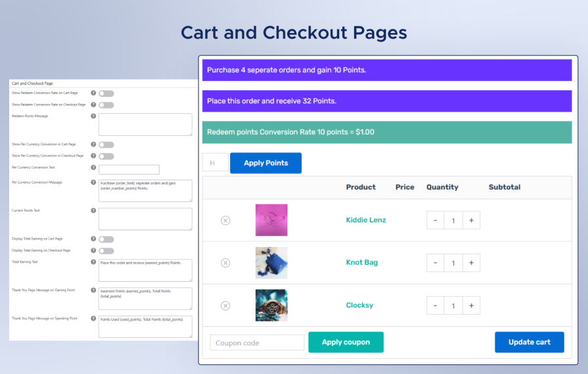Screen dimensions: 588x374
Task: Increase Clocksy quantity with plus button
Action: [471, 305]
